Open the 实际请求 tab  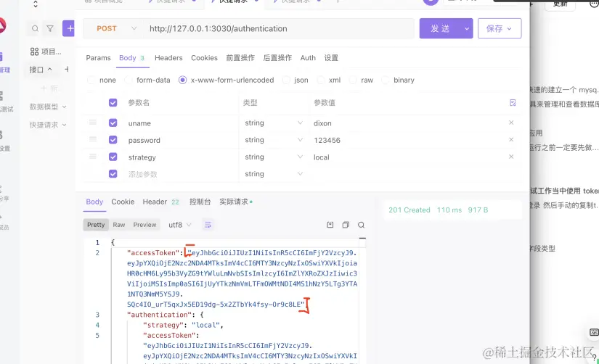point(236,202)
